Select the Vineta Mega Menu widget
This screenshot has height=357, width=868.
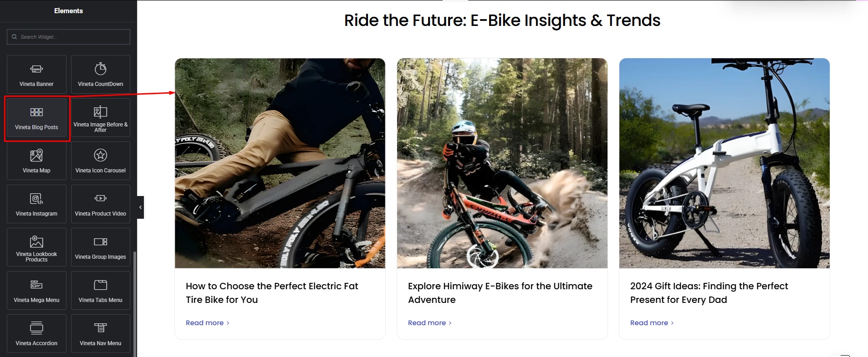[36, 291]
